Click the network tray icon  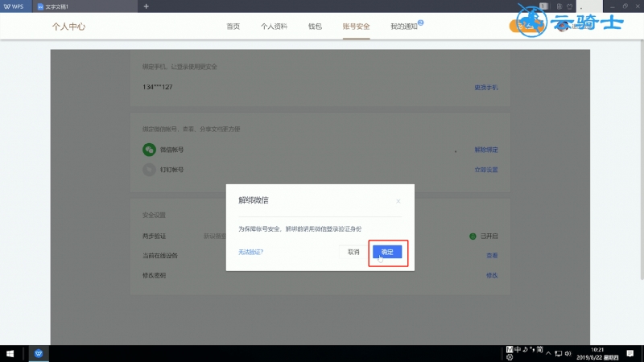[558, 353]
